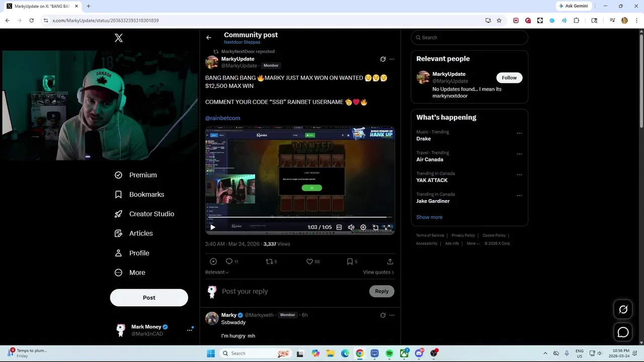This screenshot has width=644, height=362.
Task: Open View quotes link
Action: (x=378, y=272)
